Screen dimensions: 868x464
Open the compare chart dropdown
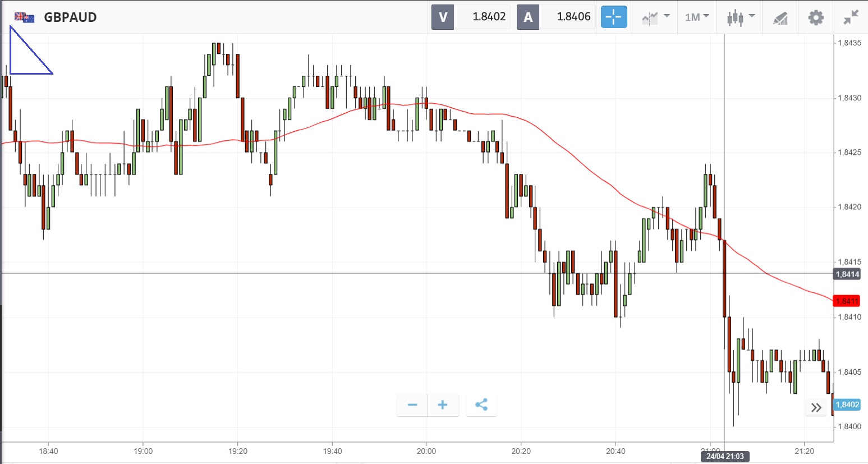(655, 17)
